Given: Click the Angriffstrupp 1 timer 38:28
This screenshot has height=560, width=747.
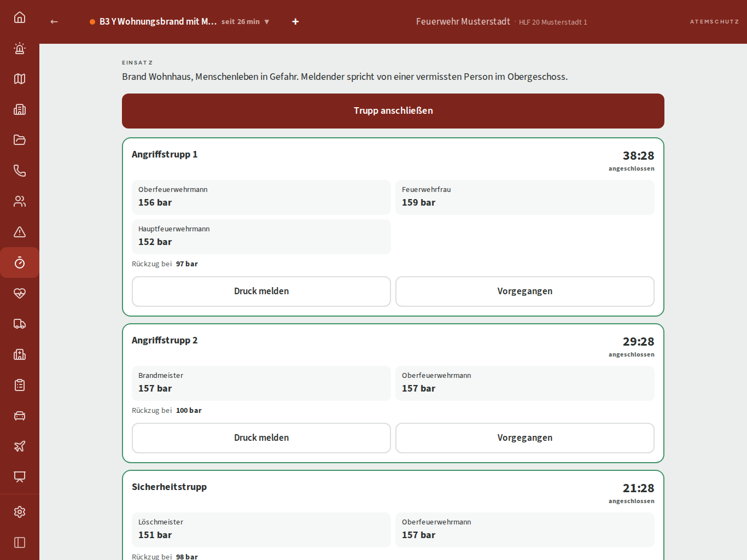Looking at the screenshot, I should [x=638, y=156].
